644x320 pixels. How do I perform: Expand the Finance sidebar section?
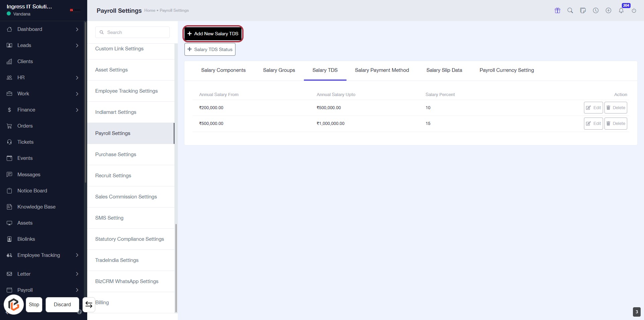[x=77, y=110]
